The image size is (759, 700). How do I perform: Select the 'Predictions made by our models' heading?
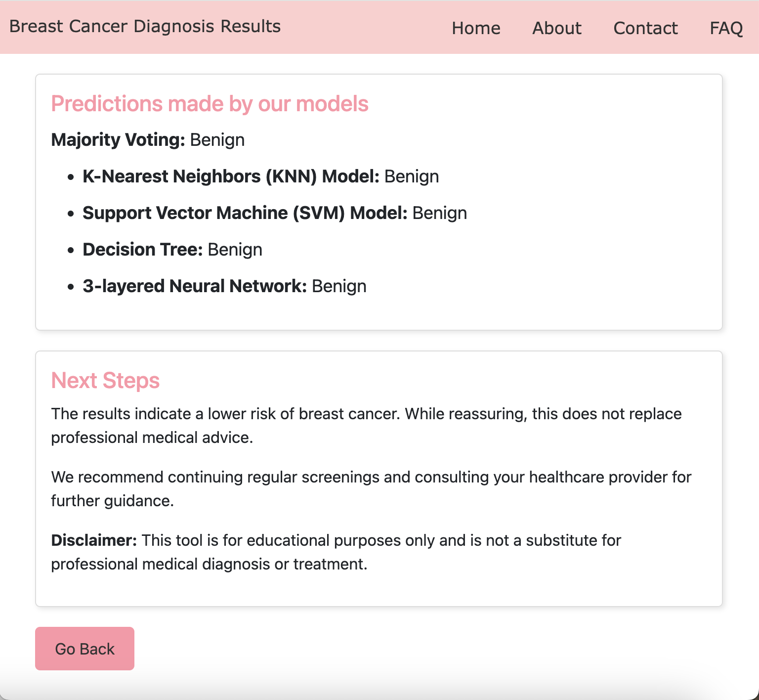pyautogui.click(x=210, y=104)
